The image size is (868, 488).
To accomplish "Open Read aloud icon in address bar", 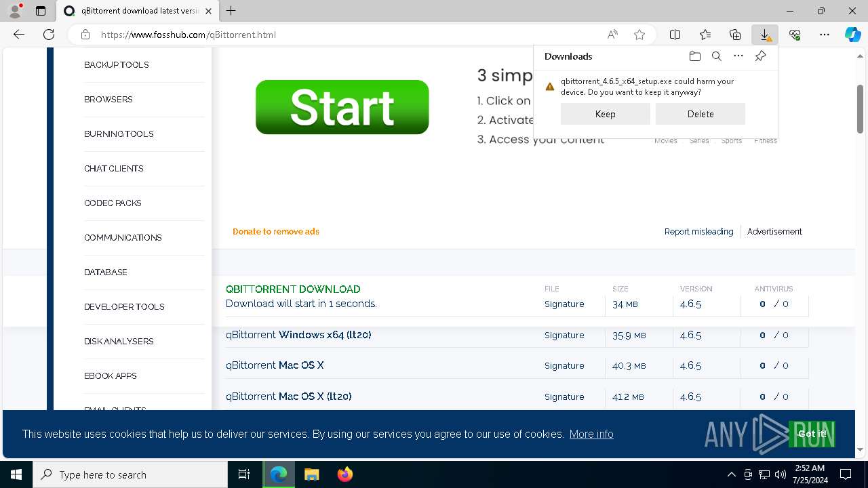I will pyautogui.click(x=612, y=35).
